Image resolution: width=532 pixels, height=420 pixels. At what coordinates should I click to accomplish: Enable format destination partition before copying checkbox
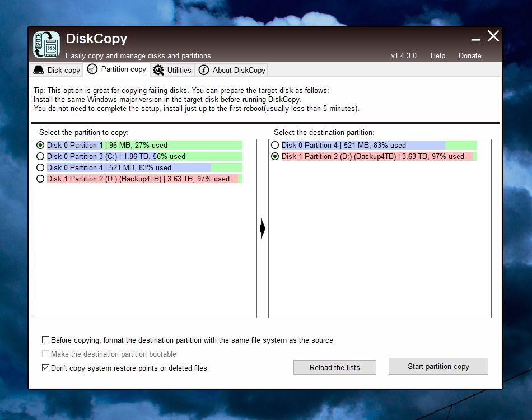click(45, 339)
